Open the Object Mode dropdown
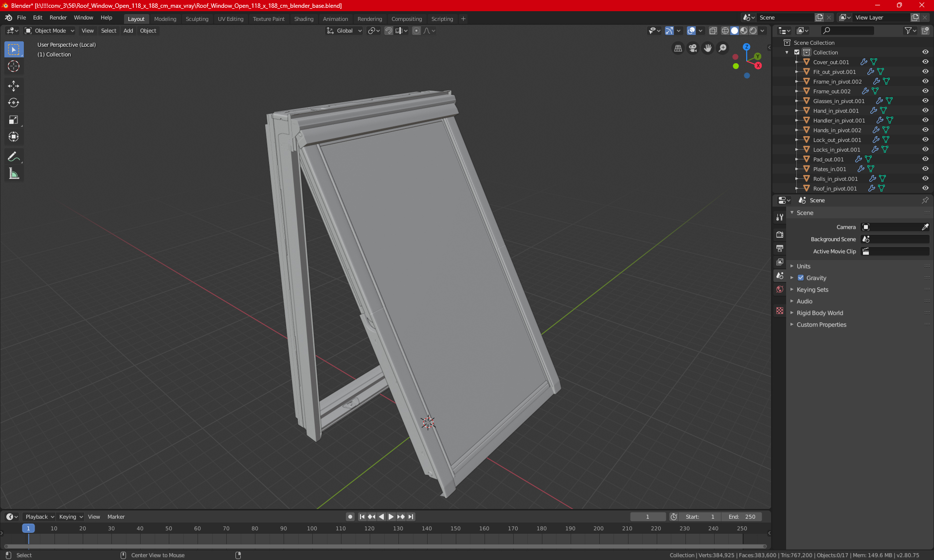Image resolution: width=934 pixels, height=560 pixels. click(x=50, y=31)
